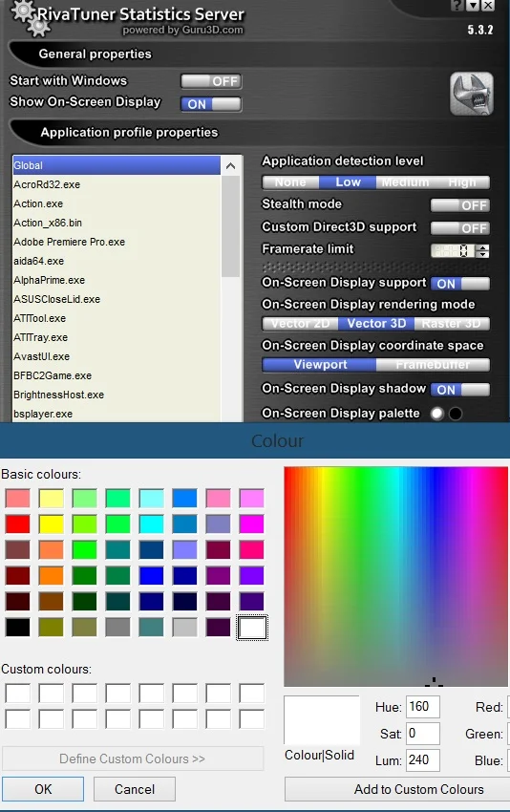
Task: Click the help question mark icon
Action: pyautogui.click(x=457, y=6)
